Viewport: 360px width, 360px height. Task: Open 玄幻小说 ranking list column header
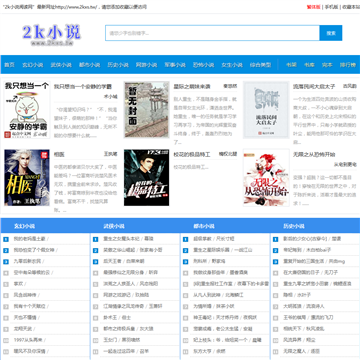click(x=24, y=226)
